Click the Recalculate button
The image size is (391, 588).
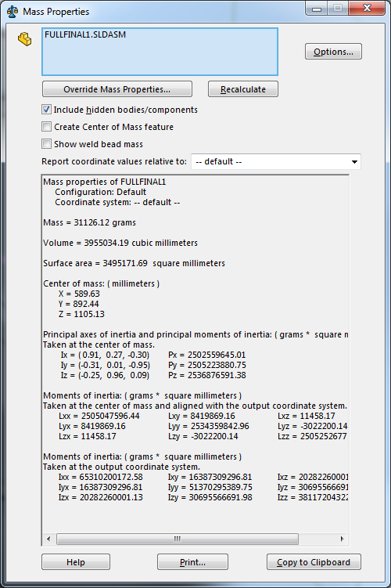pyautogui.click(x=243, y=89)
